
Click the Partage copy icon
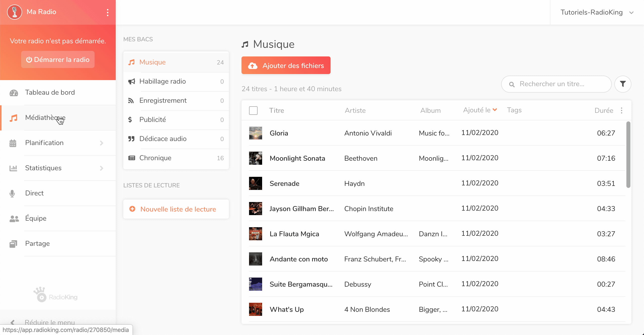[13, 244]
